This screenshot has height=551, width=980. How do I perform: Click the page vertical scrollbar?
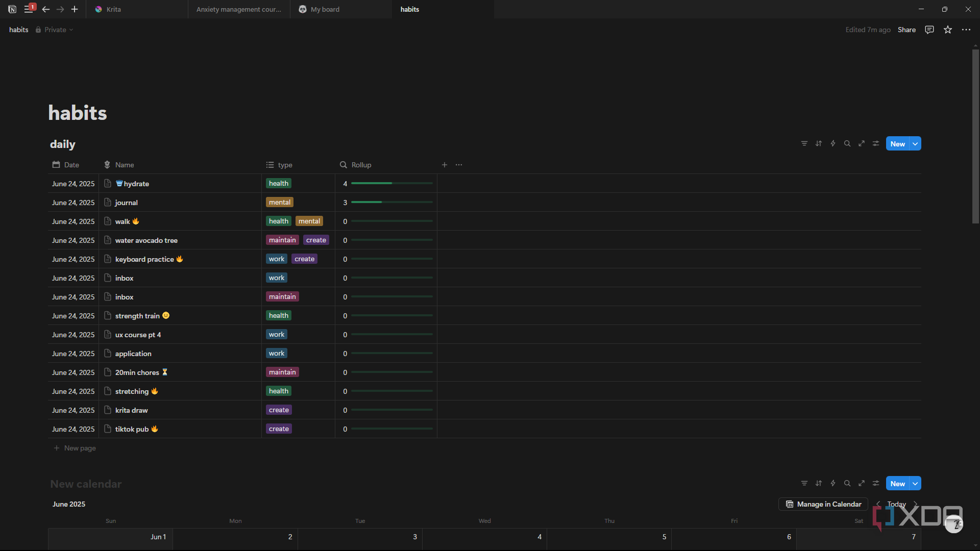coord(975,137)
